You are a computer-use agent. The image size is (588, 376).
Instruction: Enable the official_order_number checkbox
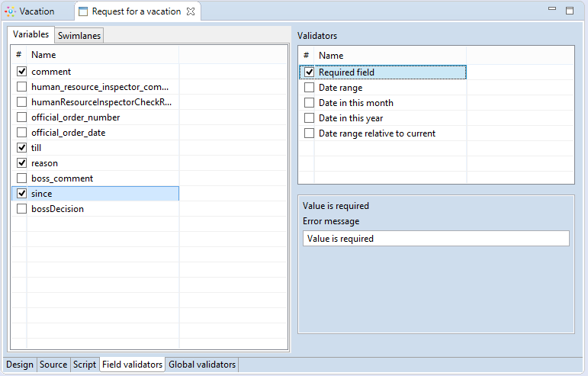tap(21, 117)
